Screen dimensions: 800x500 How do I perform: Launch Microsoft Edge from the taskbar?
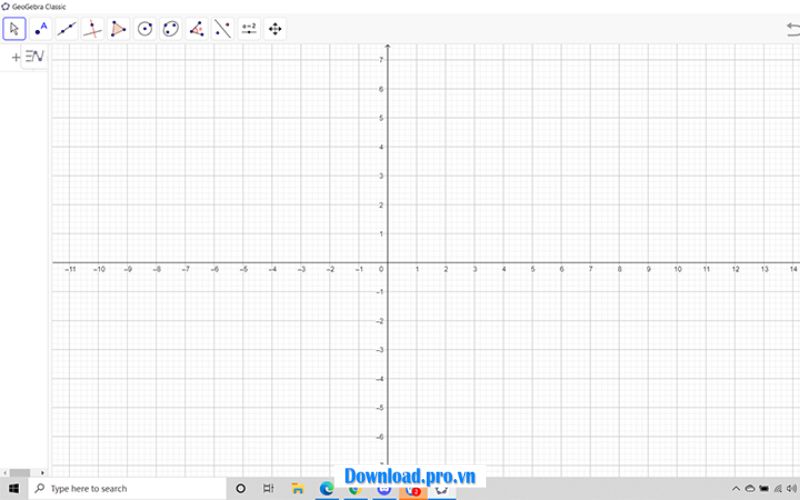coord(326,489)
